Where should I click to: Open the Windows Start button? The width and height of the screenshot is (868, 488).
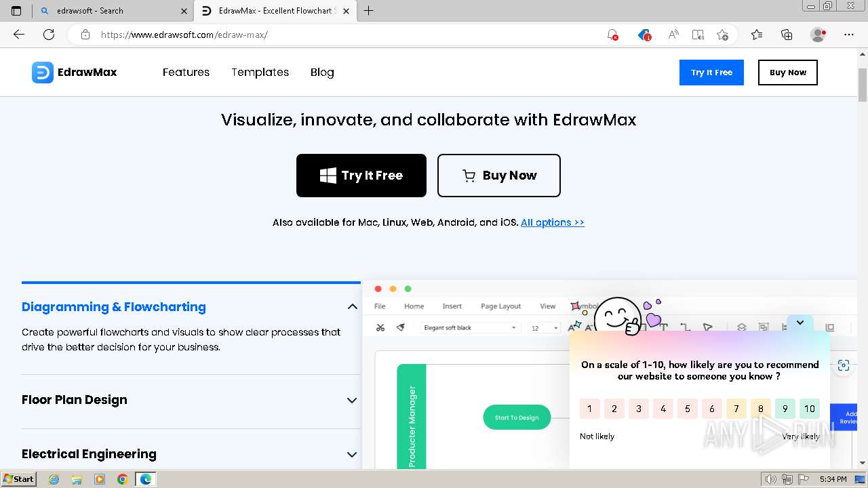(x=19, y=479)
